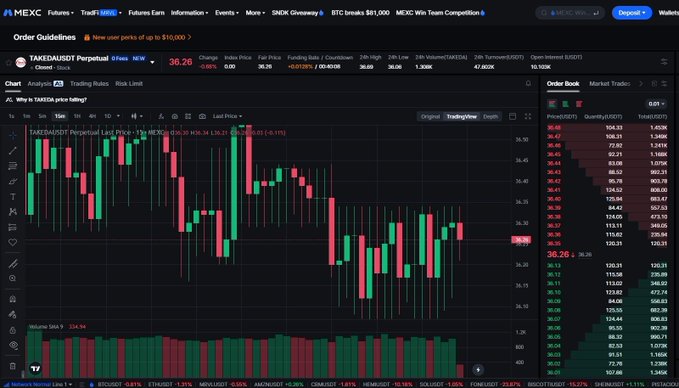Select the 1H timeframe
The height and width of the screenshot is (388, 679).
point(77,116)
